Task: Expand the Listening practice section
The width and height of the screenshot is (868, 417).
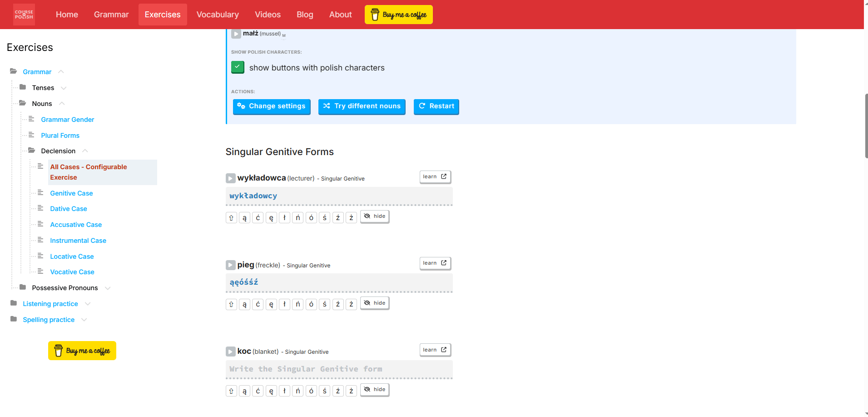Action: (x=88, y=304)
